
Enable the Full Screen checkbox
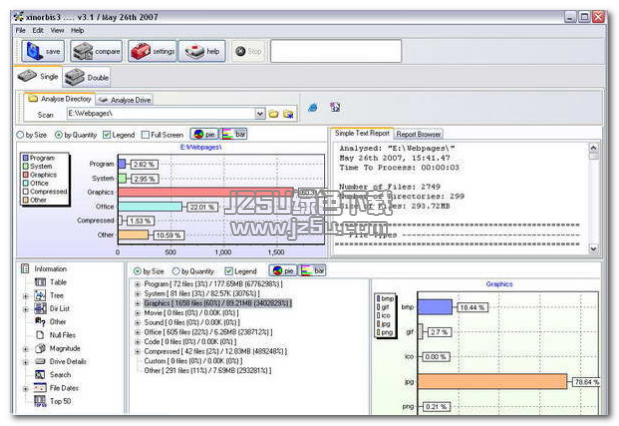[x=145, y=135]
